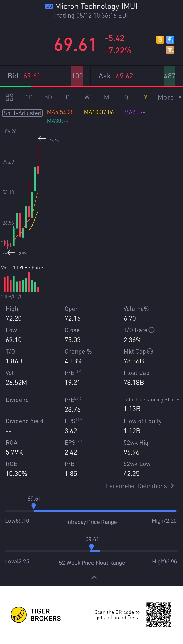Switch to the 1D chart tab

point(29,97)
